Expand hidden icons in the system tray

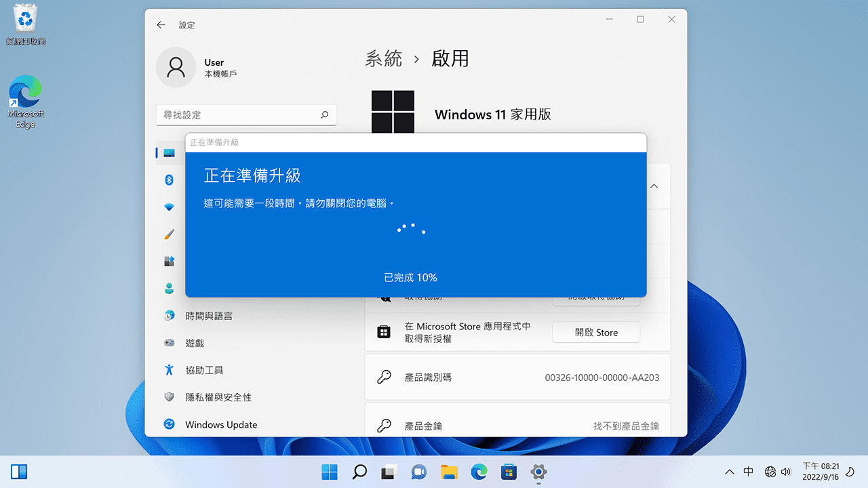coord(729,471)
